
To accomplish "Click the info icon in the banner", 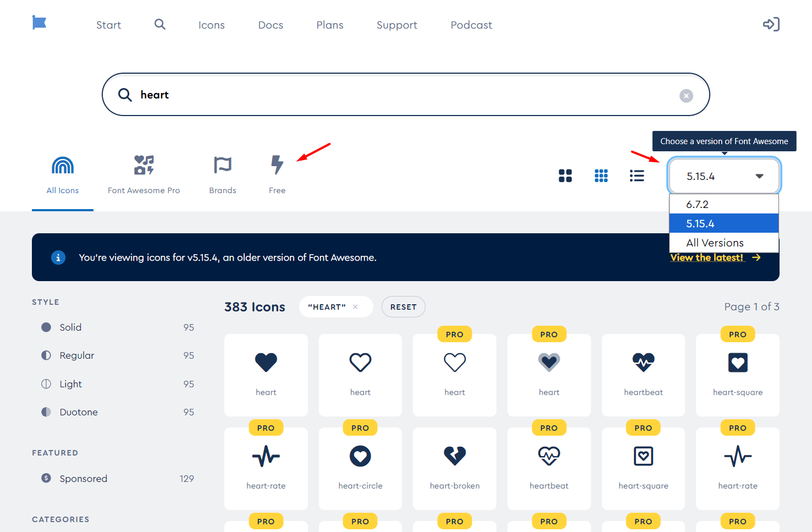I will [x=58, y=257].
